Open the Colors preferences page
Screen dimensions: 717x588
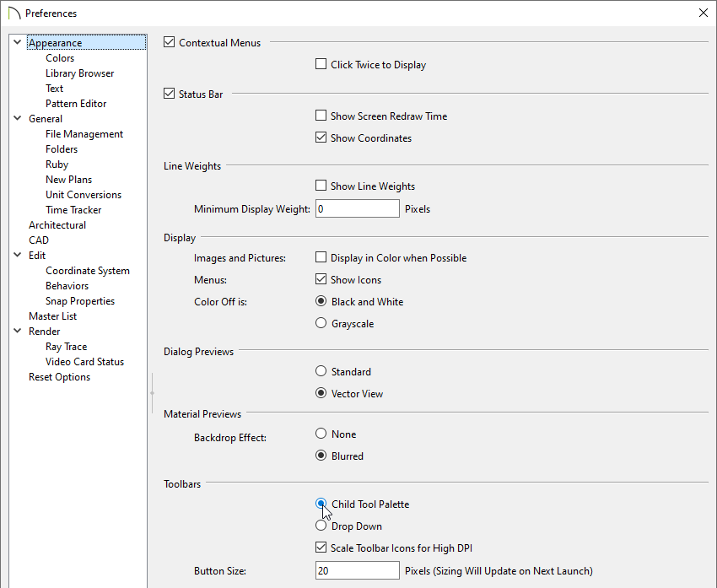point(59,57)
